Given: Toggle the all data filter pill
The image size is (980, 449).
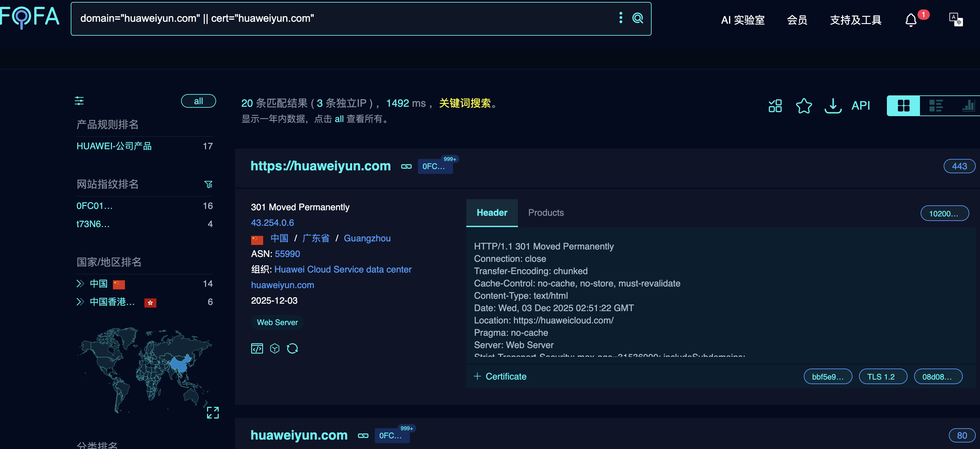Looking at the screenshot, I should pyautogui.click(x=198, y=101).
